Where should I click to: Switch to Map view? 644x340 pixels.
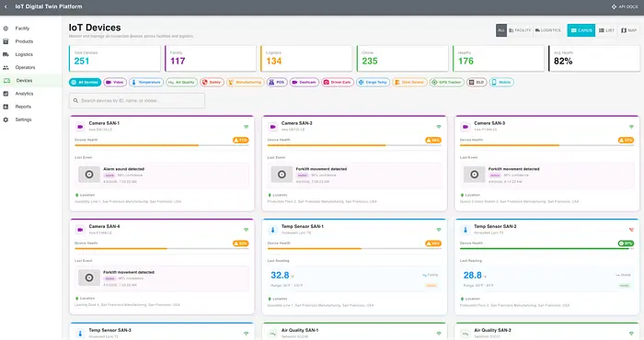pyautogui.click(x=628, y=30)
